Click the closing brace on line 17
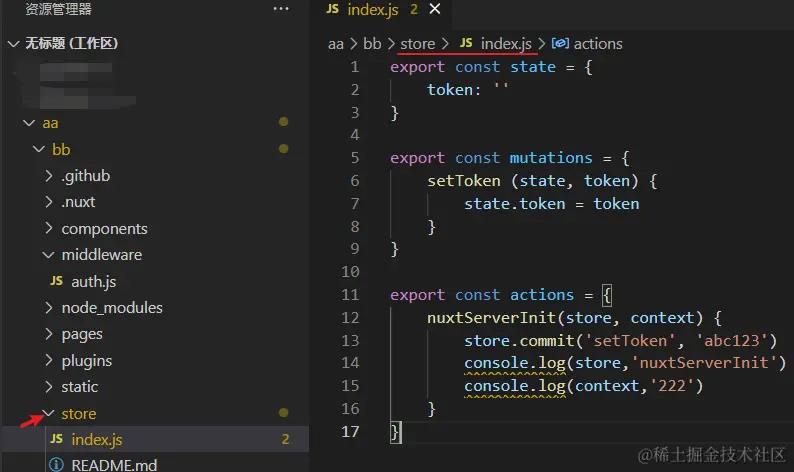The image size is (794, 472). (395, 432)
